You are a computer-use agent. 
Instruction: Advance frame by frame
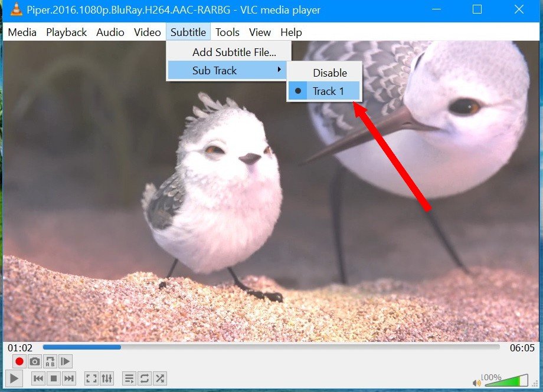pos(65,361)
